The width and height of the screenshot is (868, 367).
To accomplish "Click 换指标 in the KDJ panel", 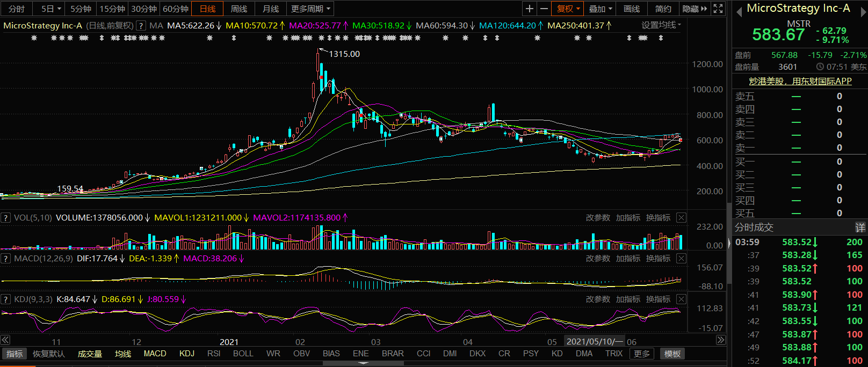I will pyautogui.click(x=658, y=299).
